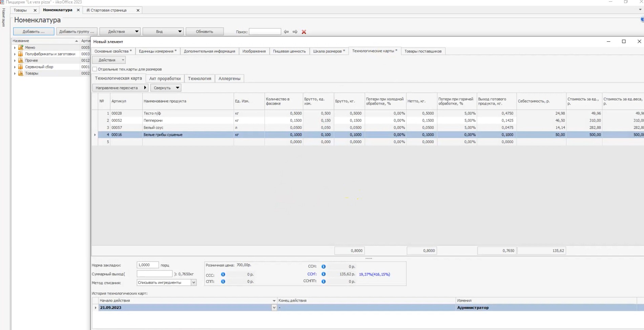Select the Меню folder icon
The height and width of the screenshot is (330, 644).
click(21, 47)
